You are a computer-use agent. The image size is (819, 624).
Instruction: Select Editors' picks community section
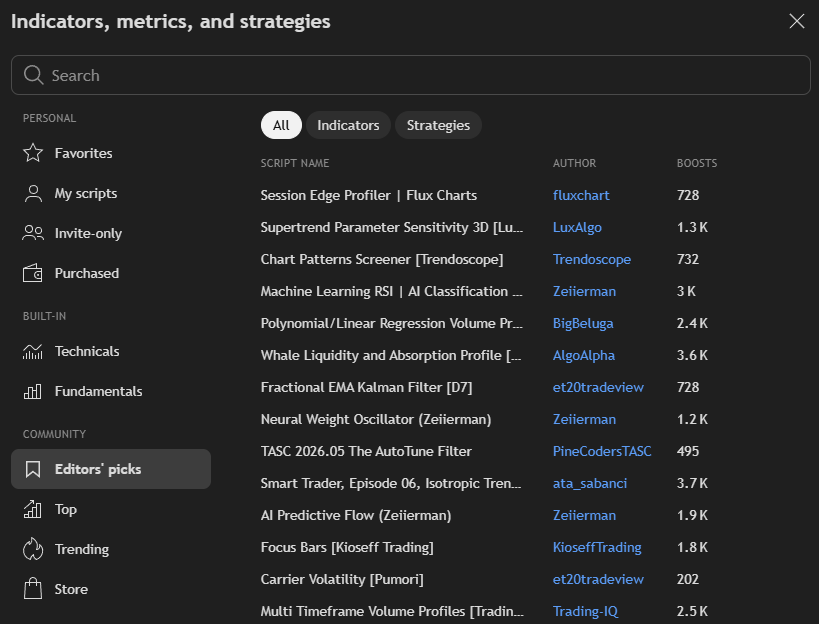pyautogui.click(x=111, y=469)
